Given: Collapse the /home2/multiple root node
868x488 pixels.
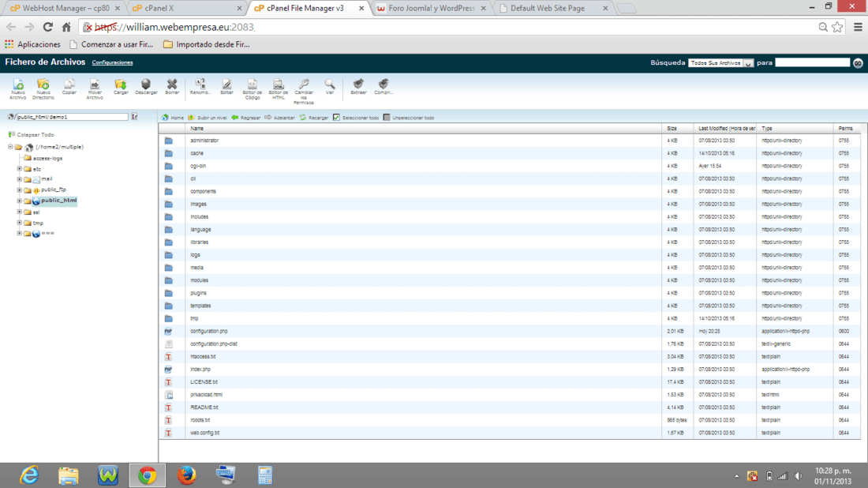Looking at the screenshot, I should click(10, 147).
